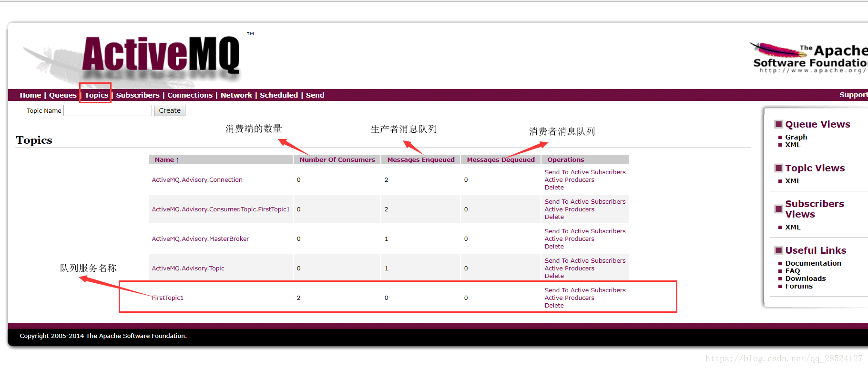Open the Subscribers page
This screenshot has width=868, height=368.
(x=138, y=95)
